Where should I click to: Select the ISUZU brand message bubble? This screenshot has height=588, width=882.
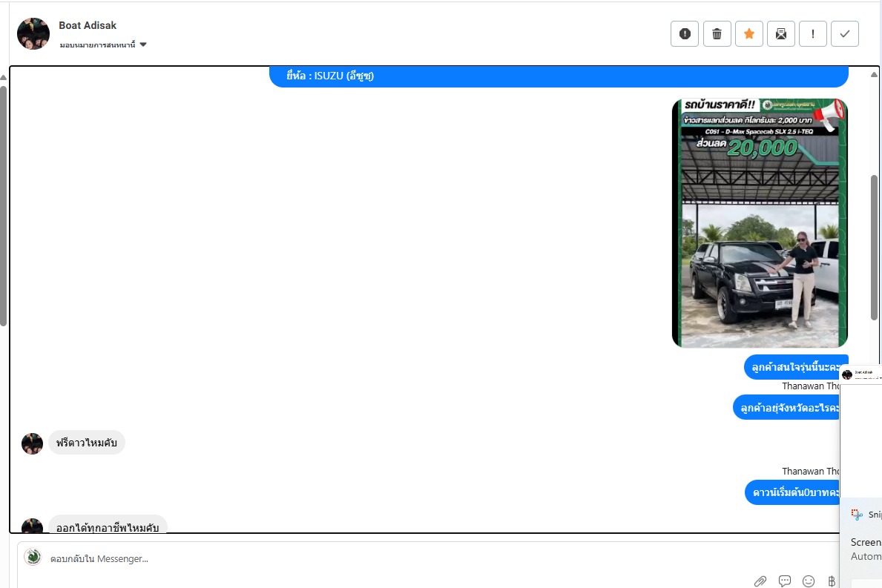point(559,76)
